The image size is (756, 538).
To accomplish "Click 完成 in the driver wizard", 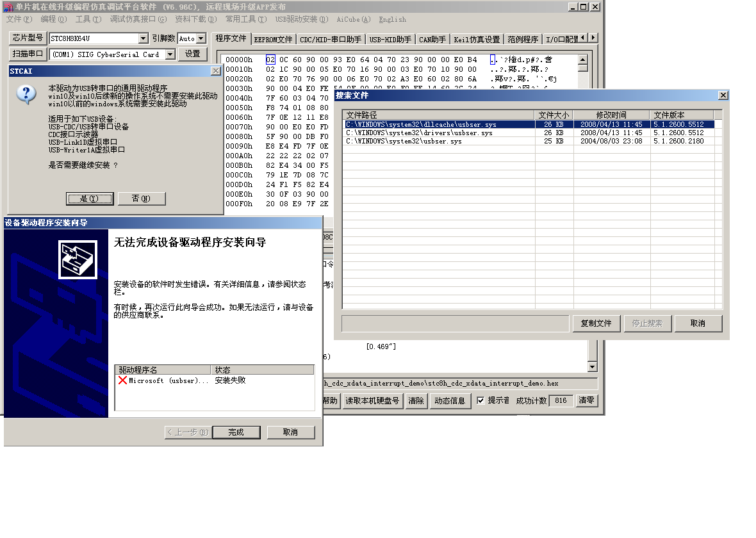I will pyautogui.click(x=236, y=432).
